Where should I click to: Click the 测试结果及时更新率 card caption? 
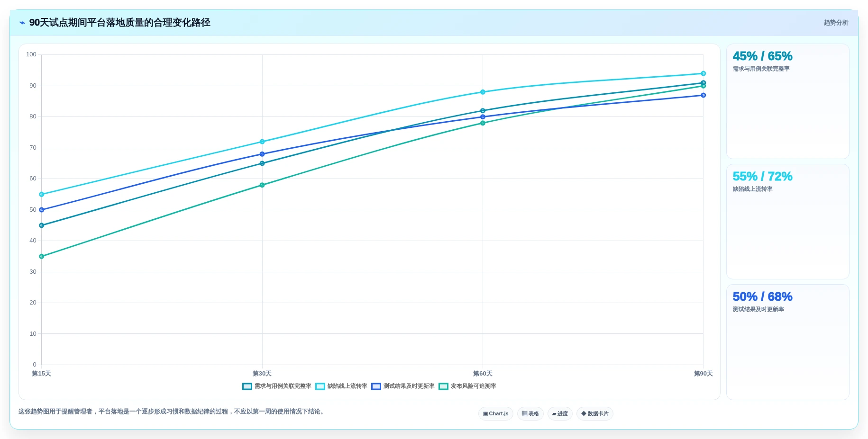click(x=758, y=310)
